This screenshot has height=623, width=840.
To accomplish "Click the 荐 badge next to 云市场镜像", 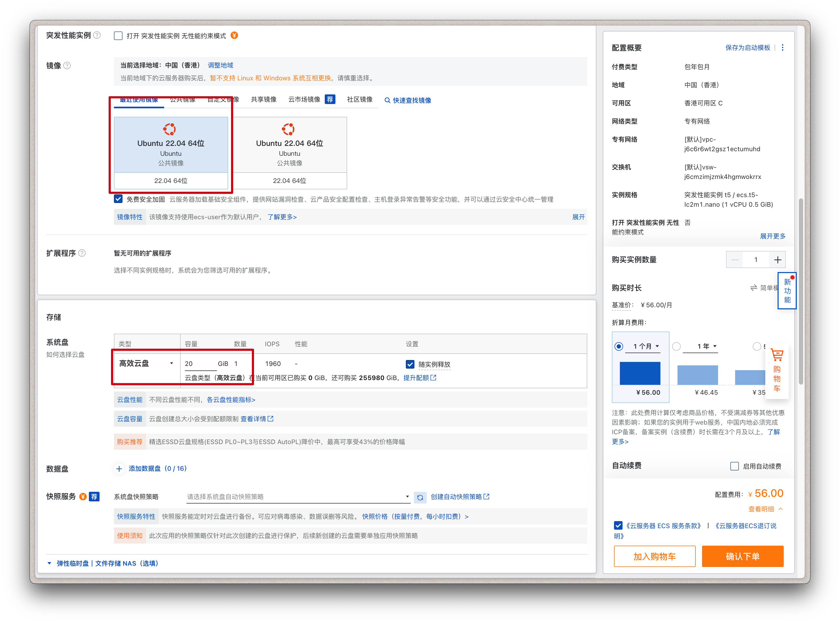I will pyautogui.click(x=330, y=99).
